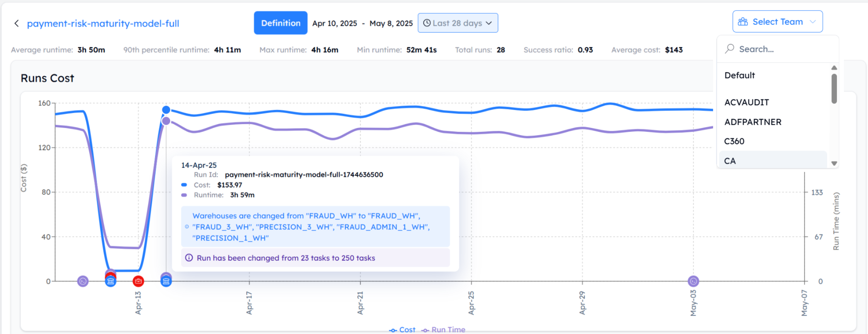
Task: Open the Run Id link payment-risk-maturity-model-full-1744636500
Action: tap(304, 174)
